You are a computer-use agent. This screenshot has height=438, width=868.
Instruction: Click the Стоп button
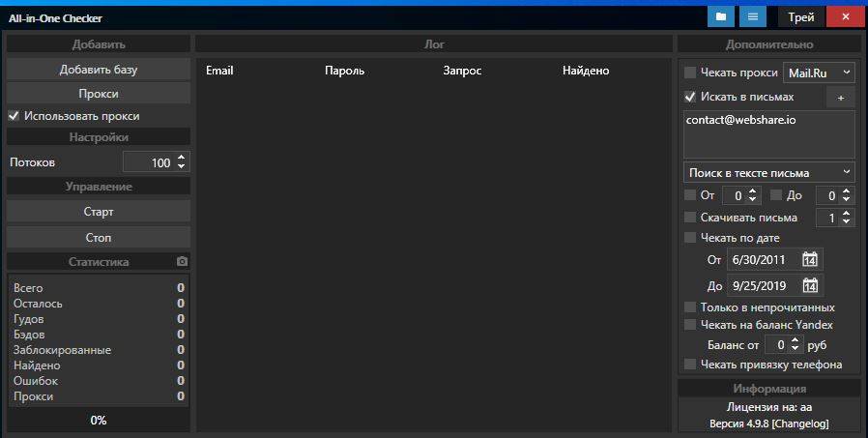click(99, 237)
